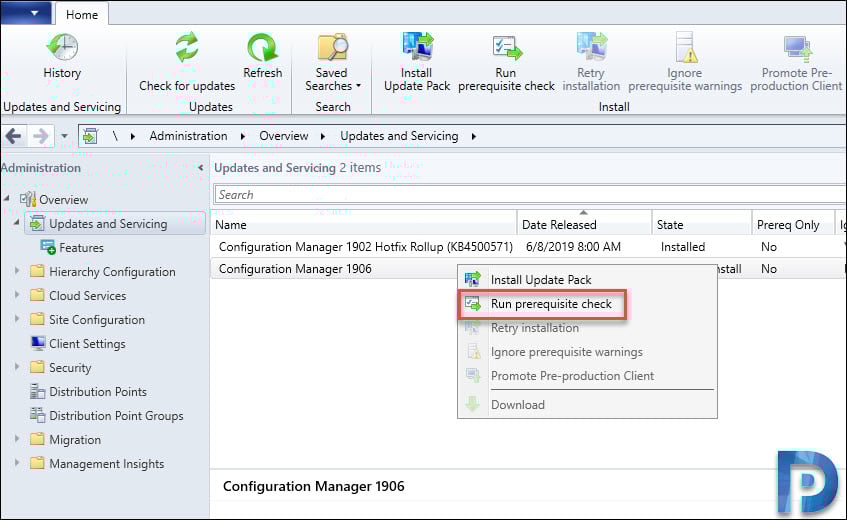Expand the Management Insights folder

coord(17,463)
